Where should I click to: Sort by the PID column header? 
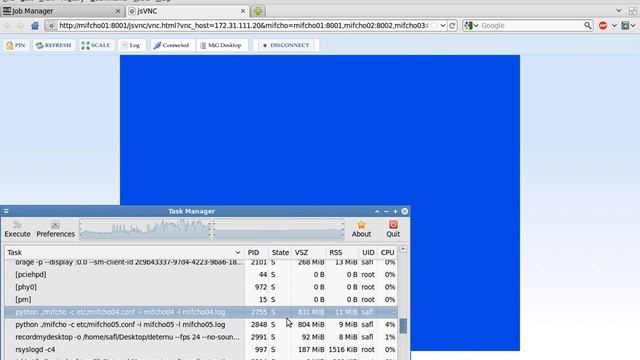pos(256,253)
